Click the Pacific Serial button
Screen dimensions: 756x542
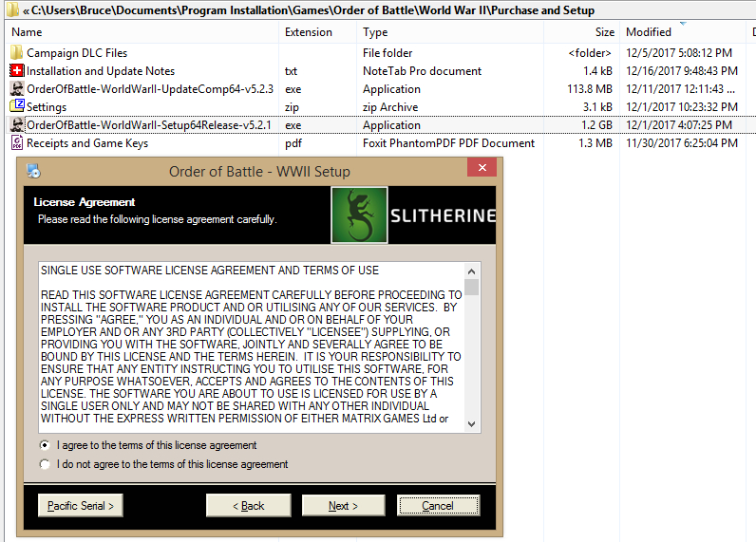[x=81, y=505]
